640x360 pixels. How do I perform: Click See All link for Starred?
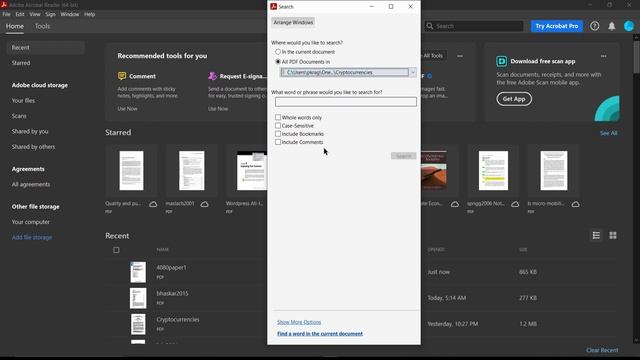tap(608, 133)
